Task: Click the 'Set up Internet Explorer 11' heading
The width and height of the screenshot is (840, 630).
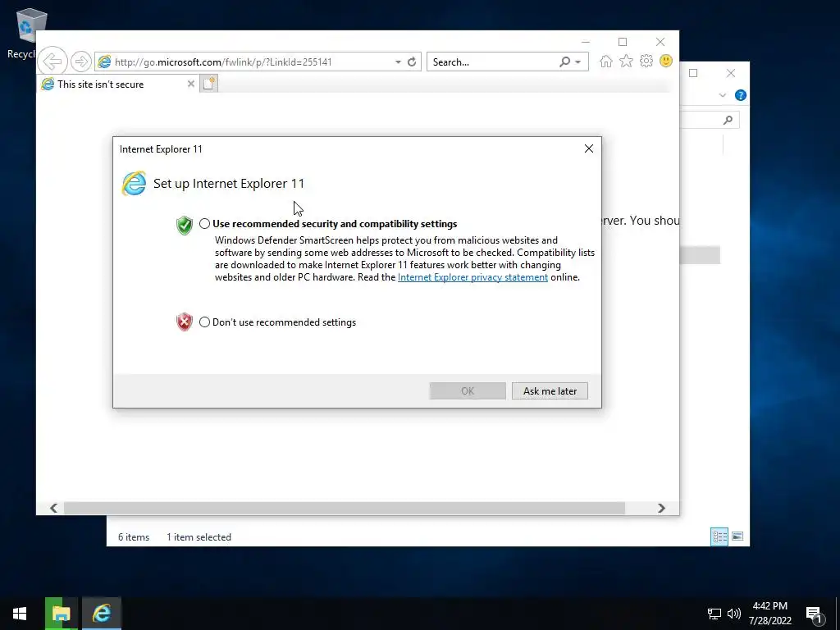Action: [229, 183]
